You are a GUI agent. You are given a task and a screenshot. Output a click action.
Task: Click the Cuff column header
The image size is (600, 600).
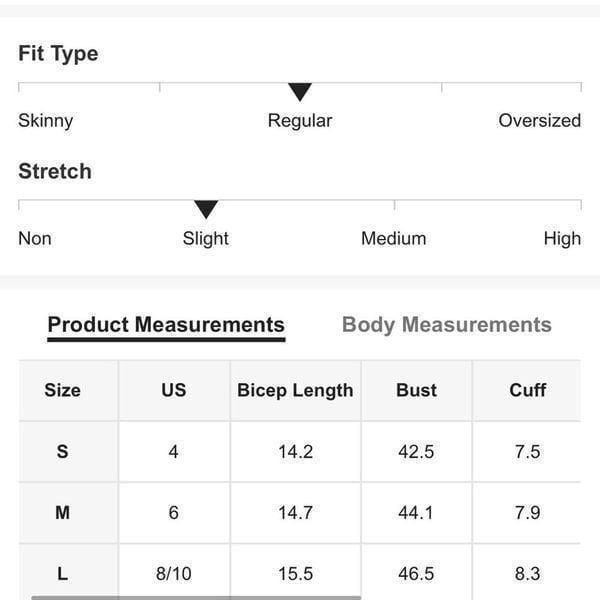click(x=527, y=390)
